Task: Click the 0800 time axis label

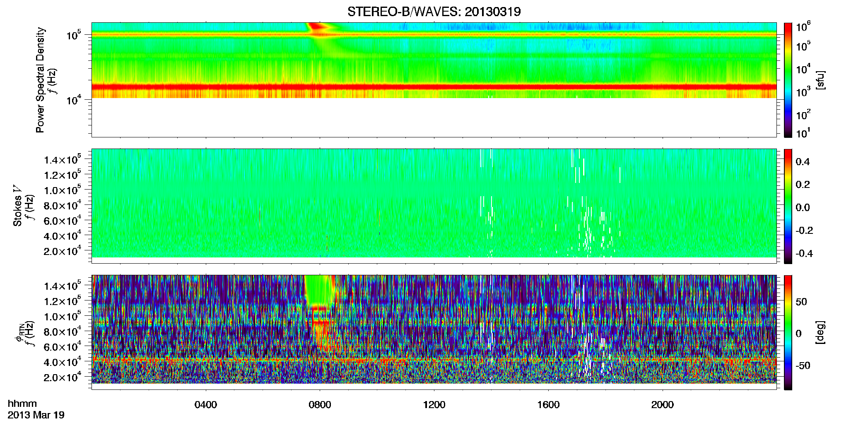Action: (320, 405)
